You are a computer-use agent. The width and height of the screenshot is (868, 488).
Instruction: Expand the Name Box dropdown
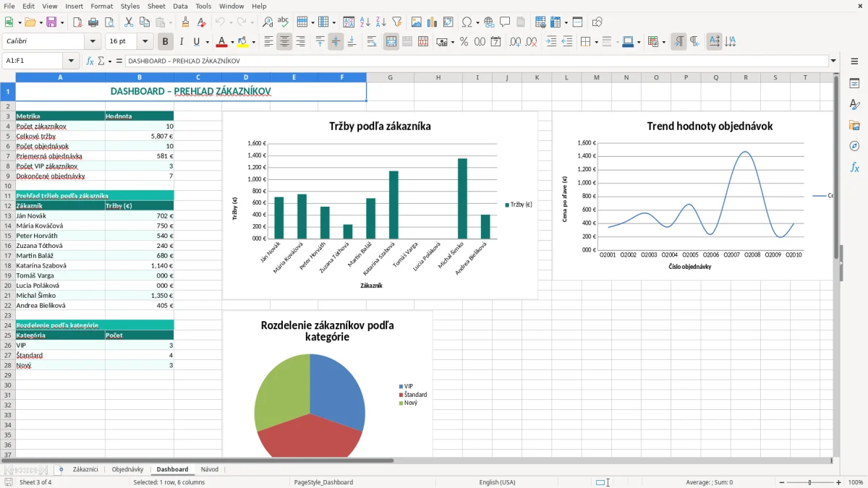(71, 61)
